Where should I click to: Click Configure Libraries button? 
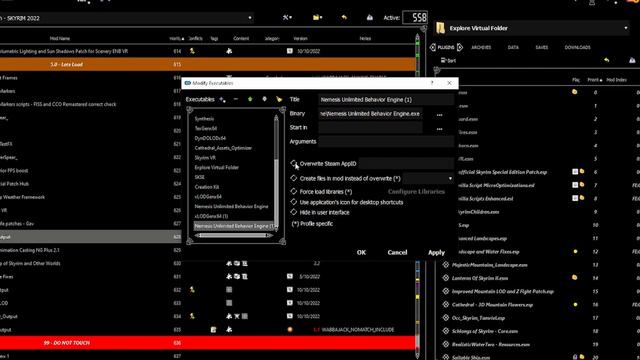[416, 191]
